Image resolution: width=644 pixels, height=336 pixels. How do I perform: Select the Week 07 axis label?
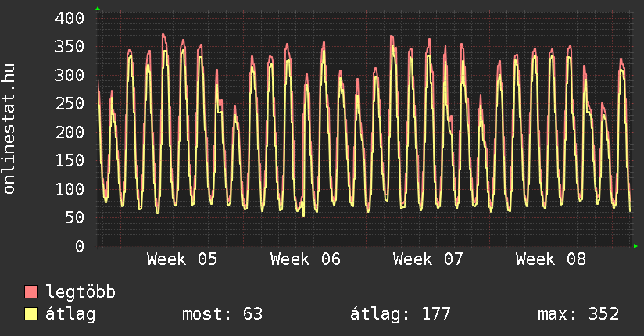(428, 259)
